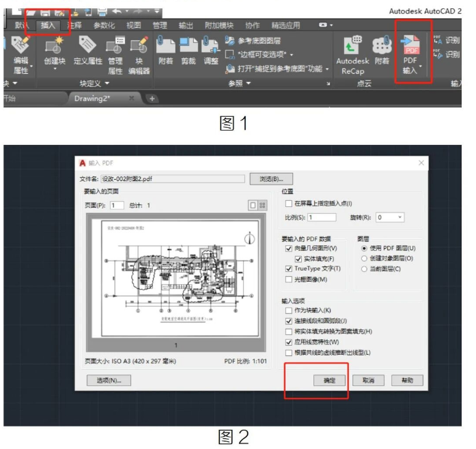476x449 pixels.
Task: Open the Default (默认) ribbon tab
Action: [21, 25]
